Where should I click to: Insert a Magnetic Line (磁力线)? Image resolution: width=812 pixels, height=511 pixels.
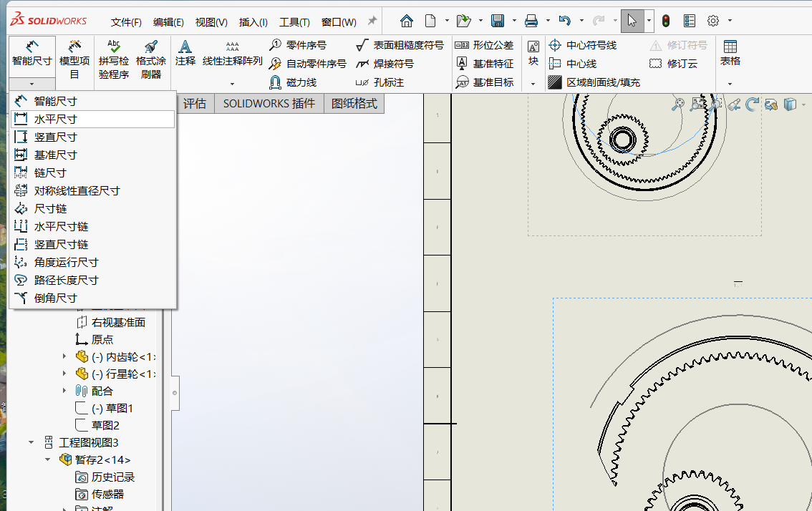(293, 82)
